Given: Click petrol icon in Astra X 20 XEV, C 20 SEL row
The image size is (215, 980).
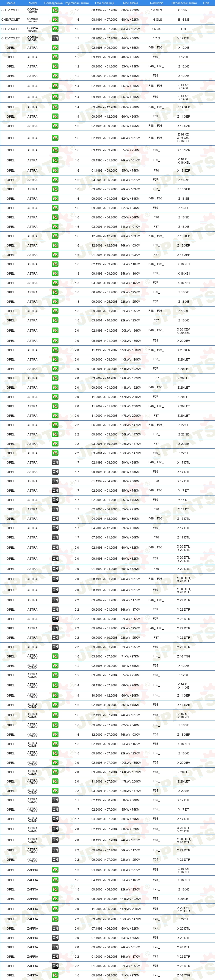Looking at the screenshot, I should point(55,331).
